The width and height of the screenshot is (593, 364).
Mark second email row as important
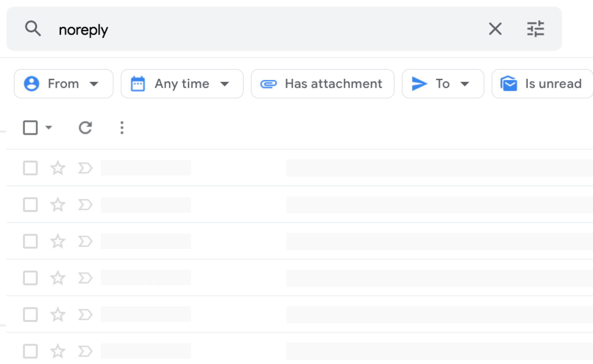(x=85, y=205)
